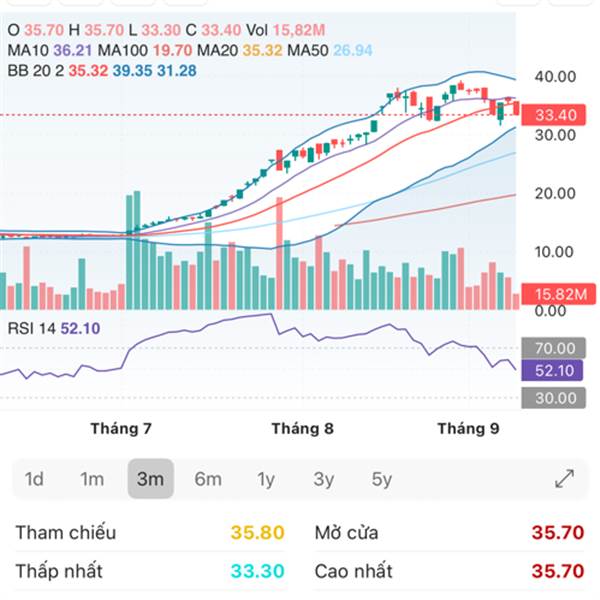Show the 5y chart range
This screenshot has width=600, height=600.
click(382, 479)
